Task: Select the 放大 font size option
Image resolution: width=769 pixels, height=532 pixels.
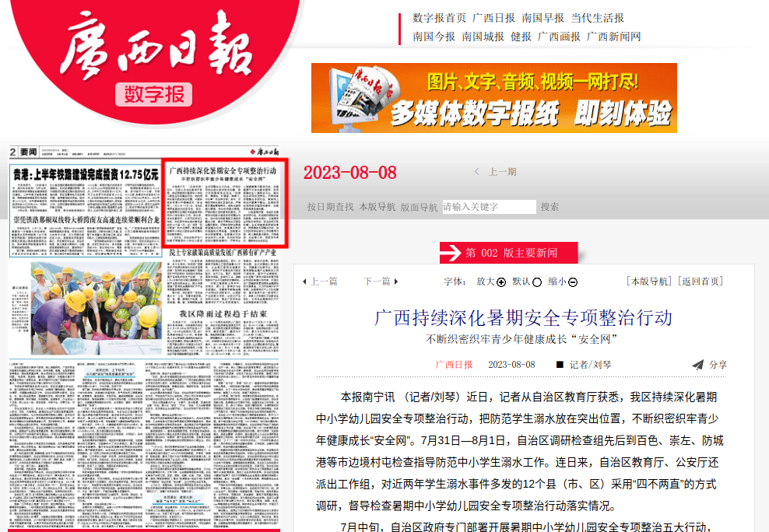Action: pyautogui.click(x=501, y=282)
